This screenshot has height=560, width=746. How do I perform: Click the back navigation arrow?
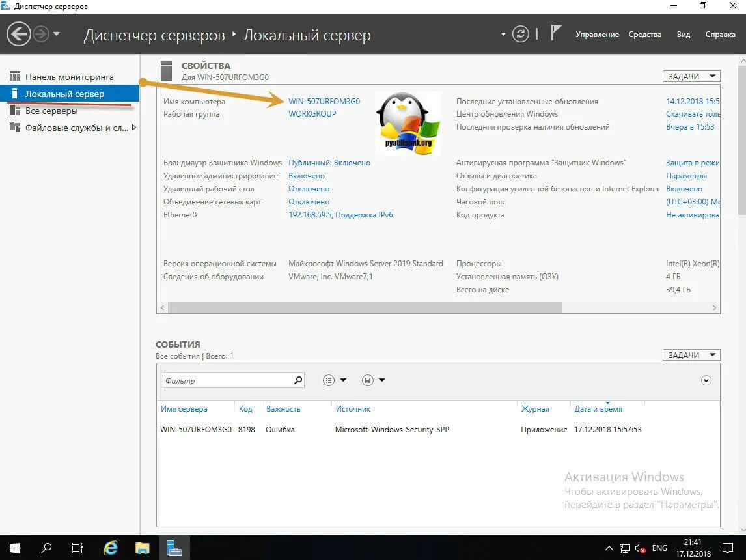pos(19,35)
